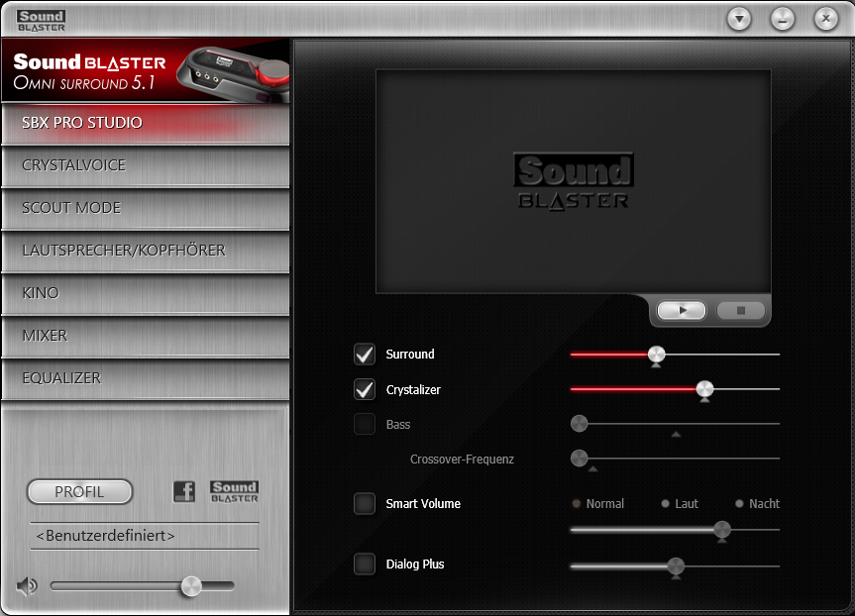Click the Crystalizer label text

[x=413, y=390]
